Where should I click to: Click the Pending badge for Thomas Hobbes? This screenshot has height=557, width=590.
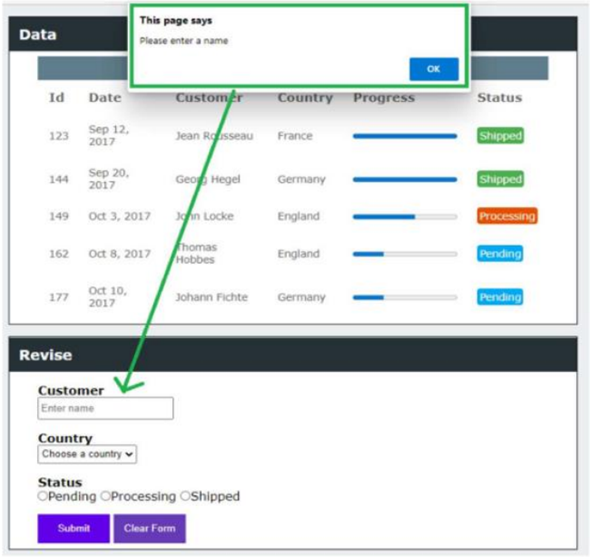pyautogui.click(x=500, y=254)
